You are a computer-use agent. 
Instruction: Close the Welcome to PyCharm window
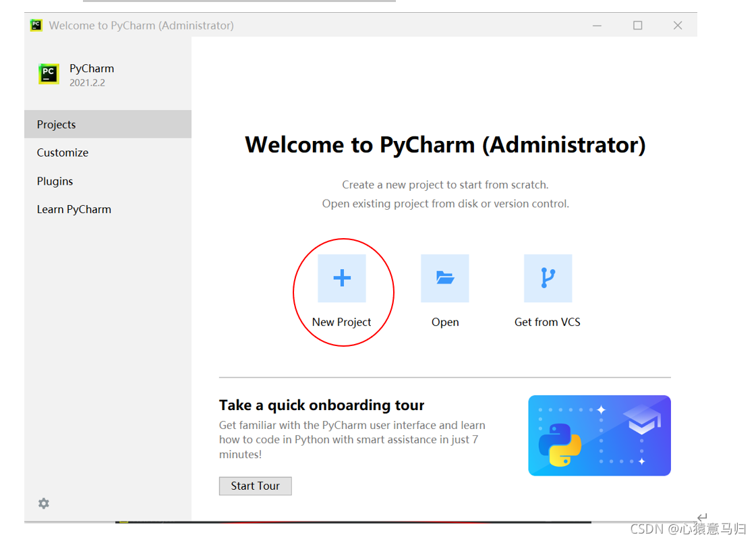point(677,25)
